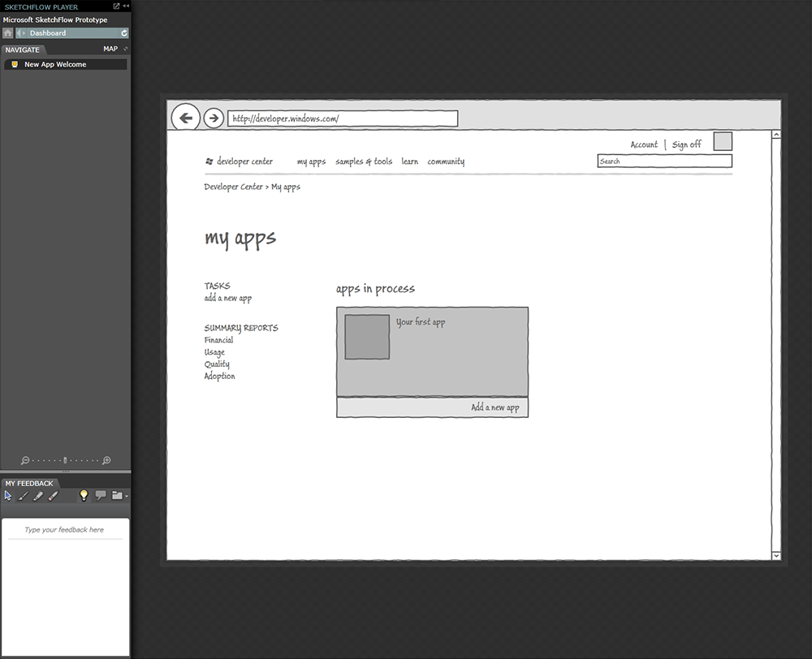Toggle the lightbulb show feedback icon

pos(84,495)
